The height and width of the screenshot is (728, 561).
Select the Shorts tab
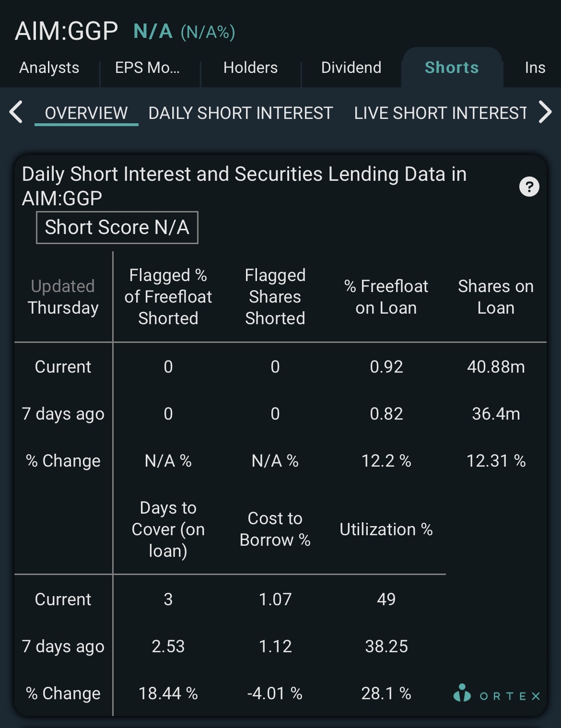[452, 68]
